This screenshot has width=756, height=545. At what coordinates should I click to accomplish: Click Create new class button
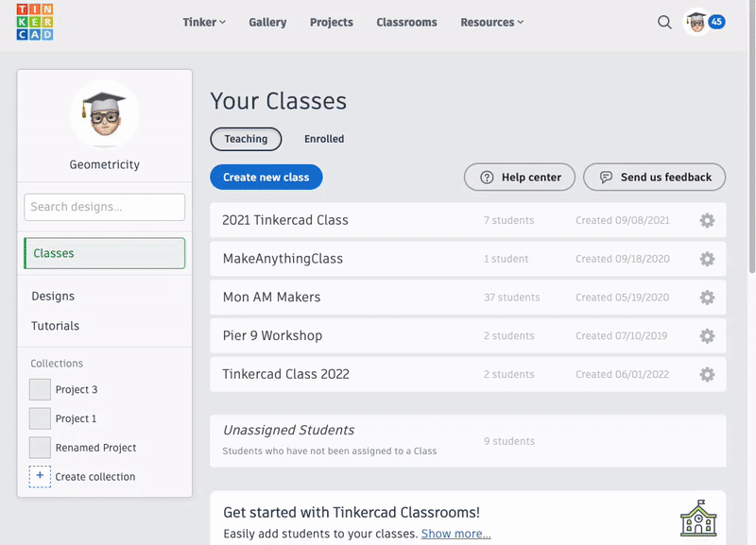(266, 177)
